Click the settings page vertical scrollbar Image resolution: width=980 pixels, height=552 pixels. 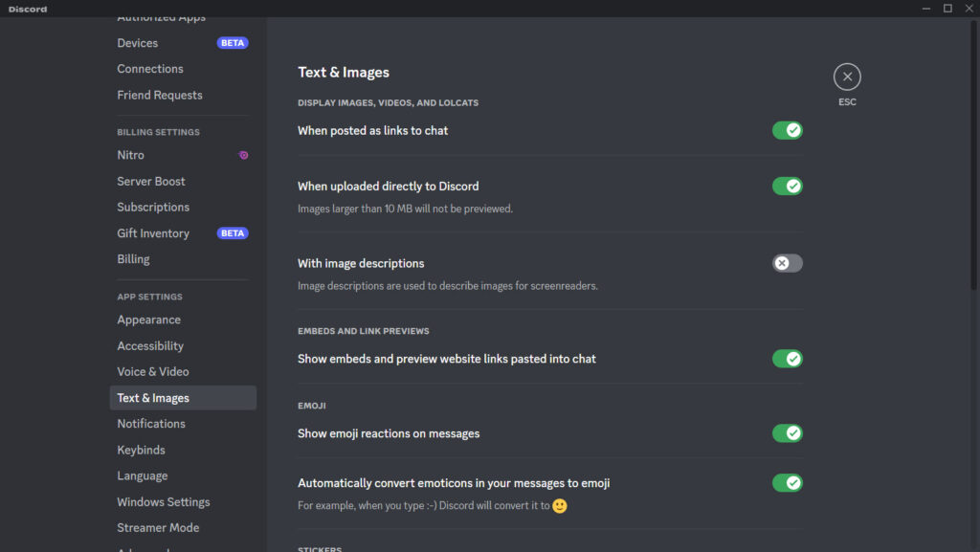974,144
